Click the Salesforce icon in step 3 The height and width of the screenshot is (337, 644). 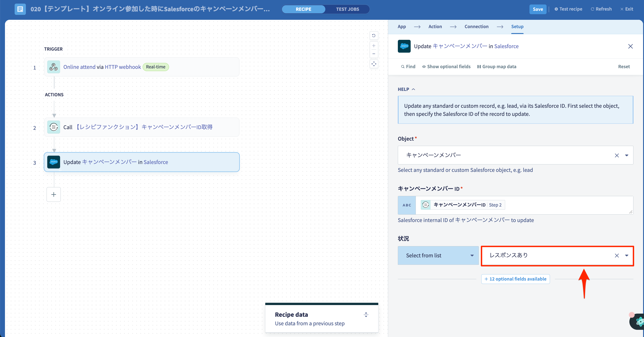(x=54, y=162)
